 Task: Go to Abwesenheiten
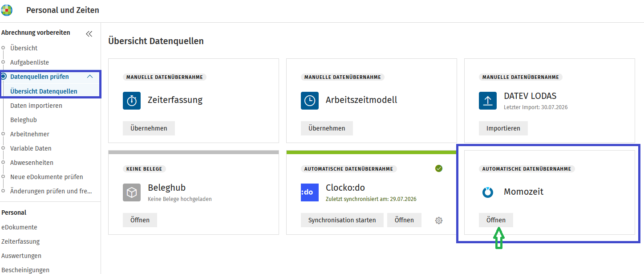pyautogui.click(x=32, y=163)
